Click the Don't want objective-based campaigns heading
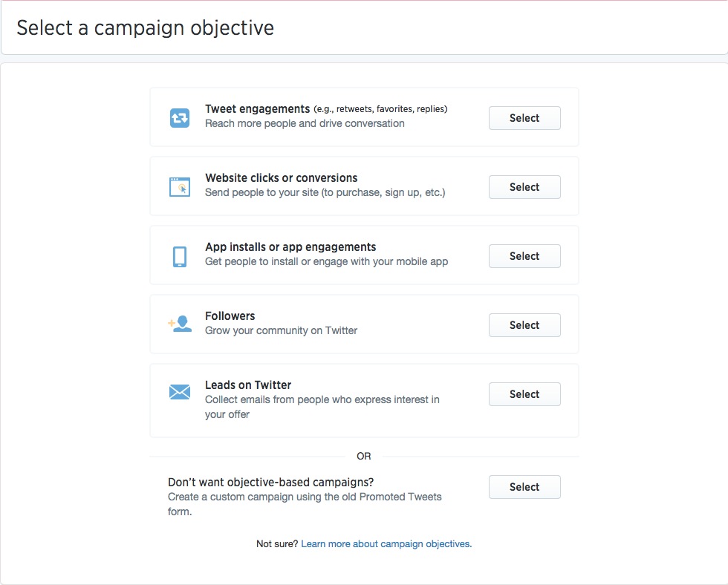728x585 pixels. 270,483
